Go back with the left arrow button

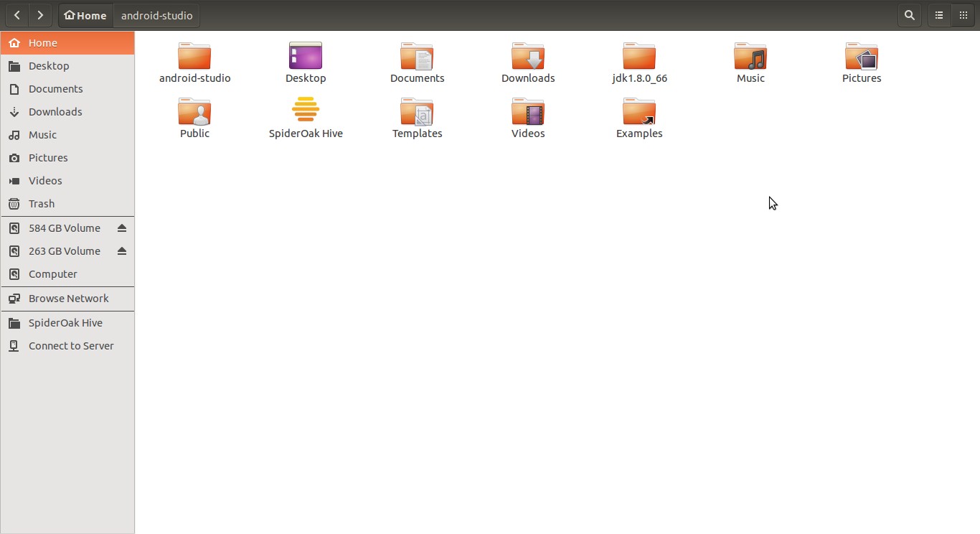17,15
